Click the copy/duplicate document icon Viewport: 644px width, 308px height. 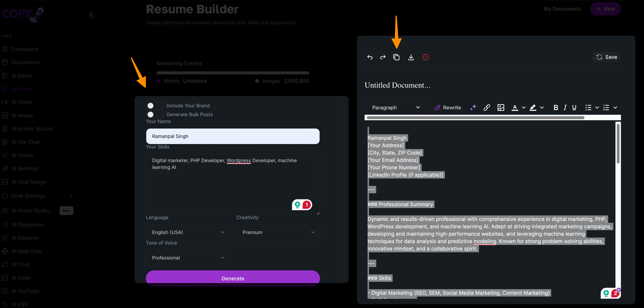(396, 57)
